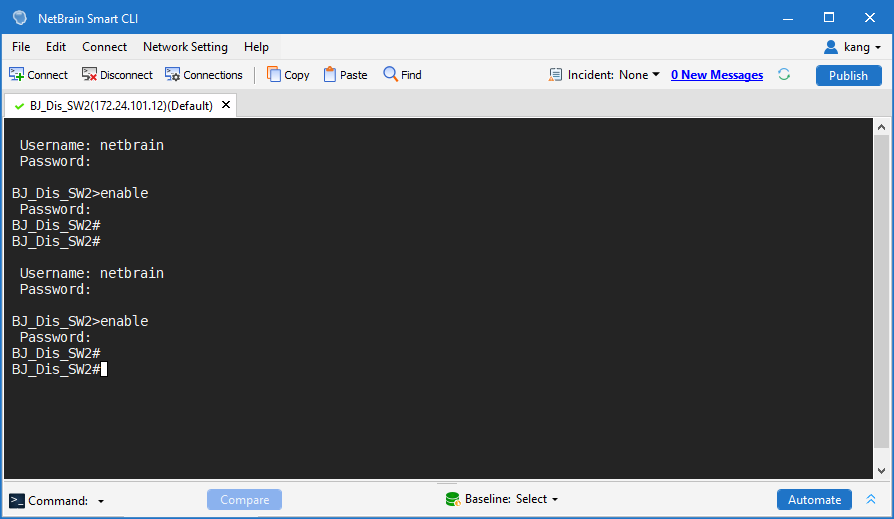Open the kang user dropdown
Screen dimensions: 894x519
pos(853,47)
